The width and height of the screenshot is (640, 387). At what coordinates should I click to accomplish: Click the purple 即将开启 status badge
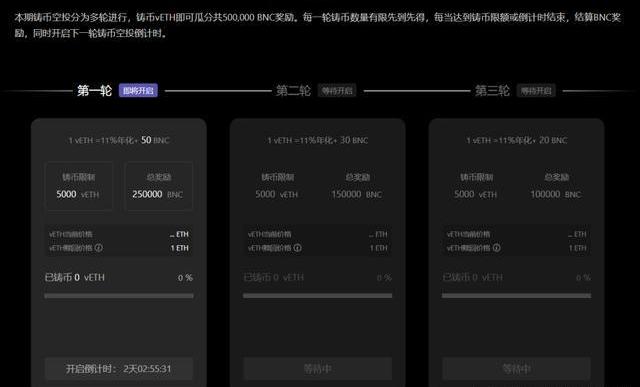(x=138, y=91)
